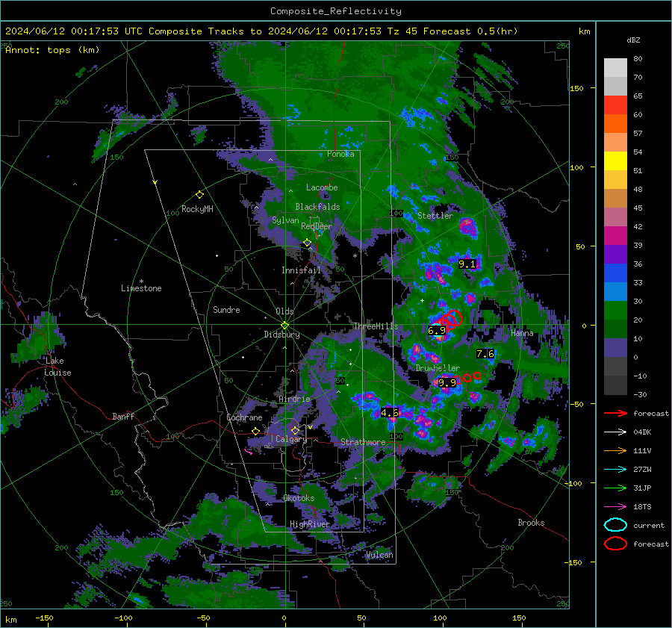The width and height of the screenshot is (672, 628).
Task: Click the purple swatch between 39 and 36 dBZ
Action: coord(615,255)
